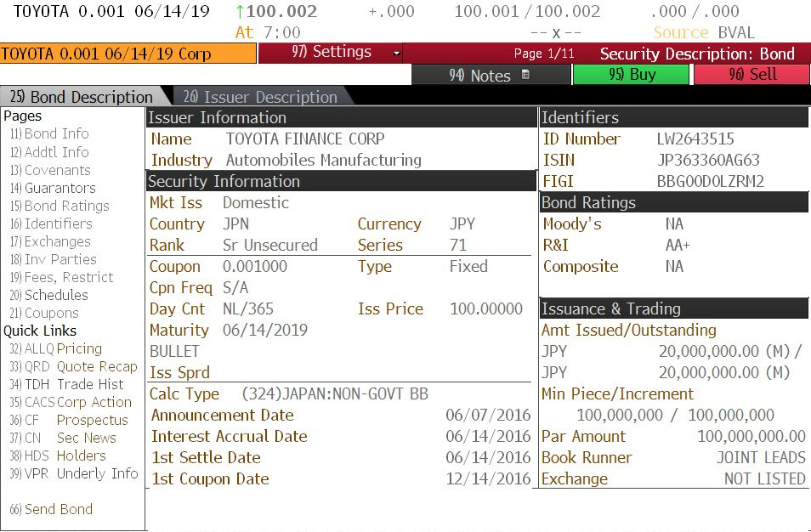Go to the 12) Addtl Info page
The width and height of the screenshot is (811, 532).
(49, 152)
